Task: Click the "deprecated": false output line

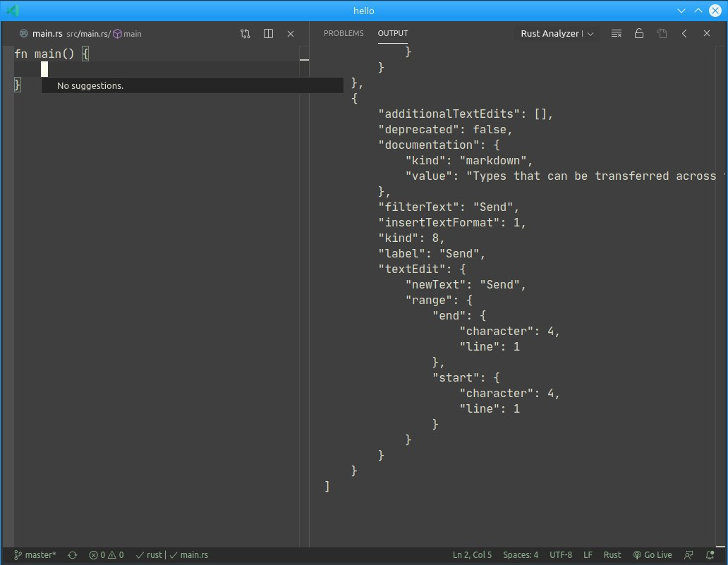Action: [x=445, y=130]
